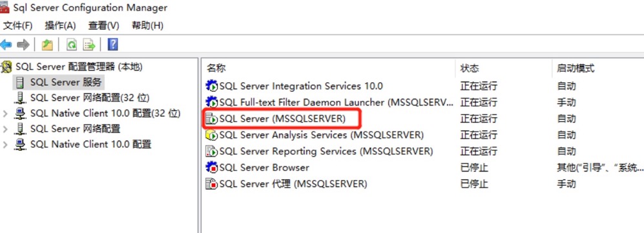Click the SQL Server 配置管理器 root icon
This screenshot has height=233, width=644.
click(x=6, y=67)
